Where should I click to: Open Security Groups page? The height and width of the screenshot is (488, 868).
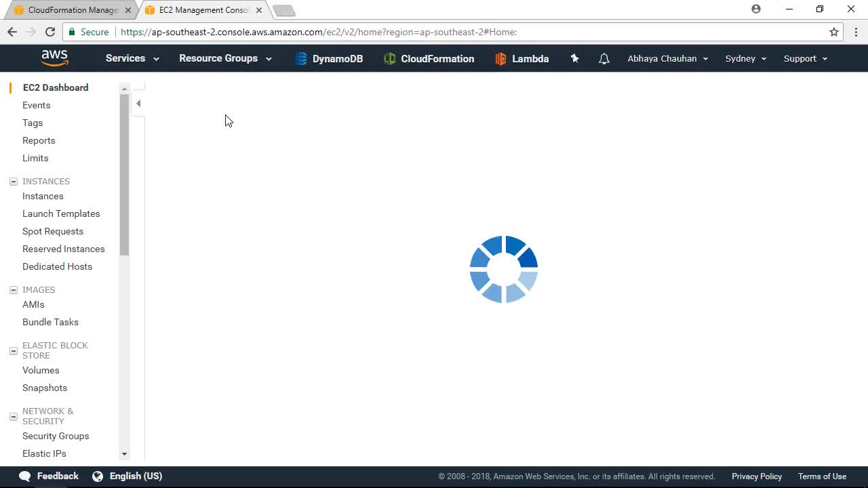(x=56, y=436)
